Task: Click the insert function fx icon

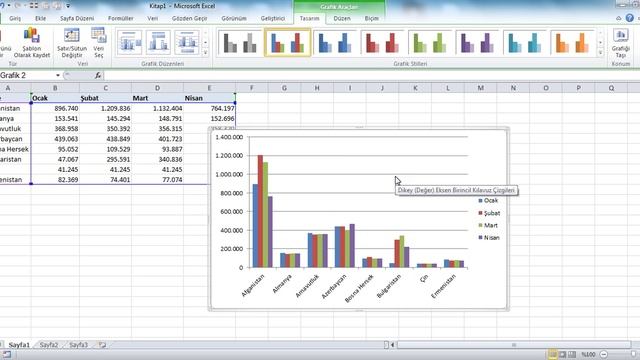Action: 98,75
